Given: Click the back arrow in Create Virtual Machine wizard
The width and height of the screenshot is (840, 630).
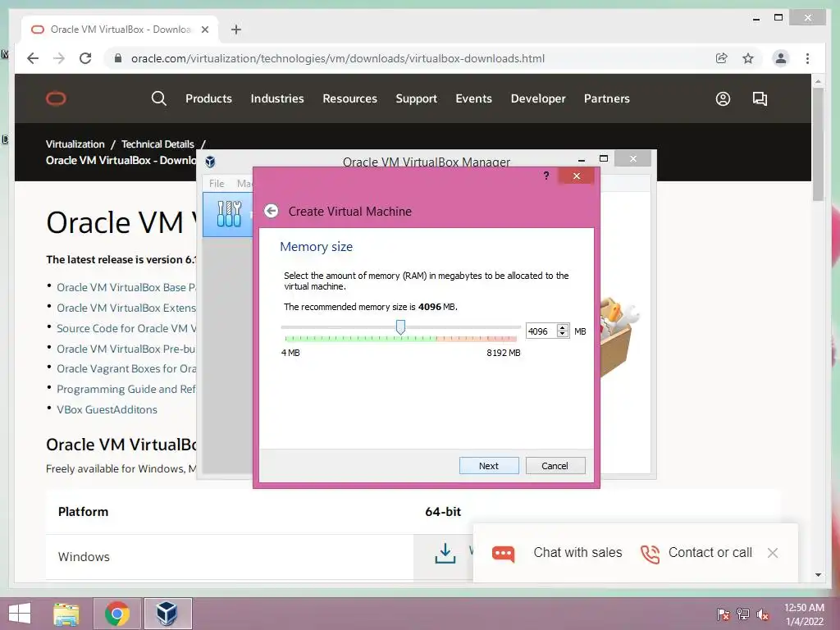Looking at the screenshot, I should [x=271, y=211].
